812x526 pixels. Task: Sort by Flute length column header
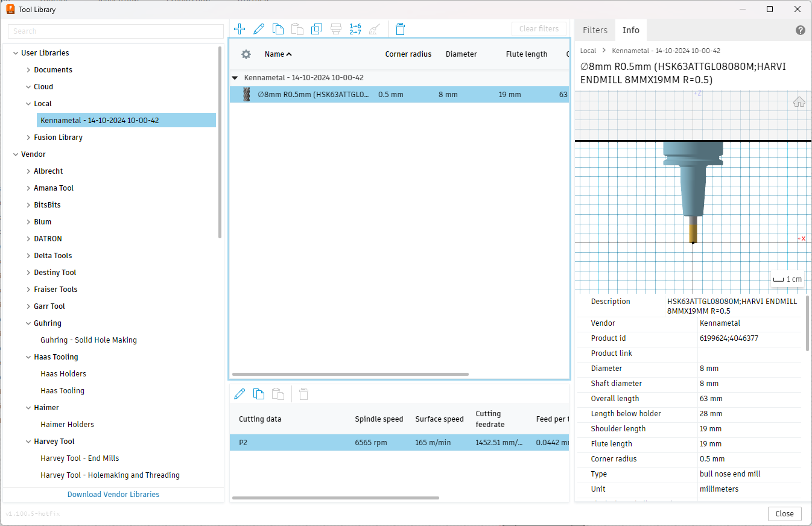[x=527, y=54]
